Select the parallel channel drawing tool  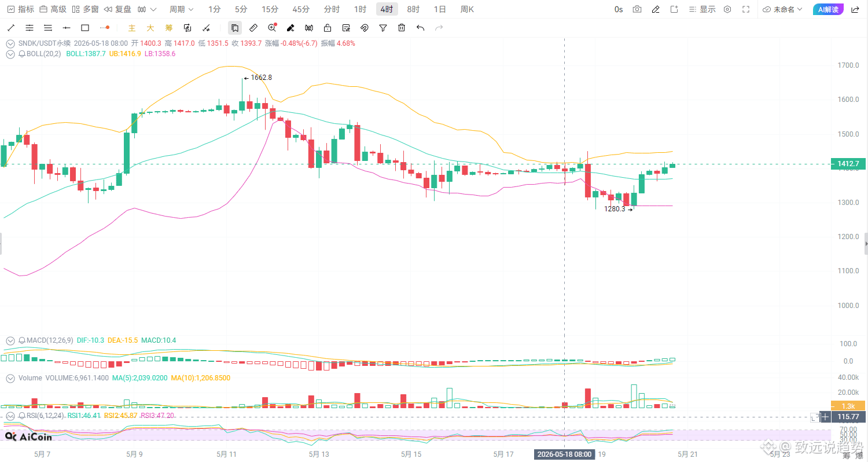pos(30,28)
